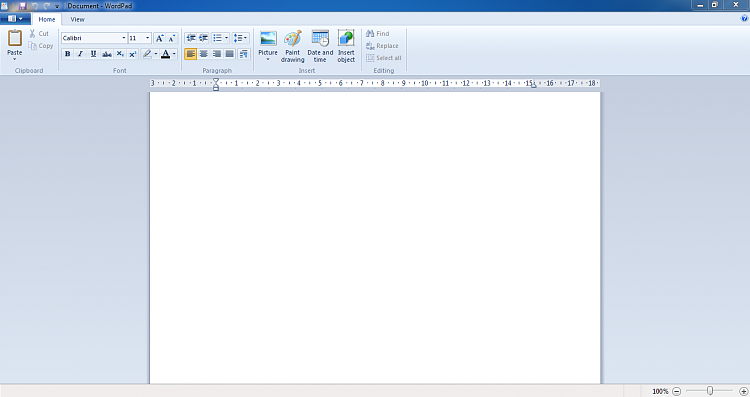Justify the paragraph text
The height and width of the screenshot is (397, 750).
tap(230, 54)
